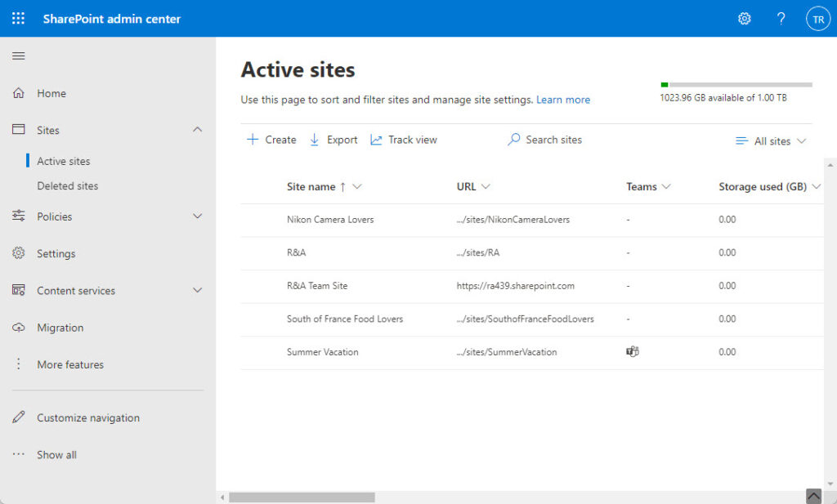Click the Learn more link
Image resolution: width=837 pixels, height=504 pixels.
tap(563, 100)
